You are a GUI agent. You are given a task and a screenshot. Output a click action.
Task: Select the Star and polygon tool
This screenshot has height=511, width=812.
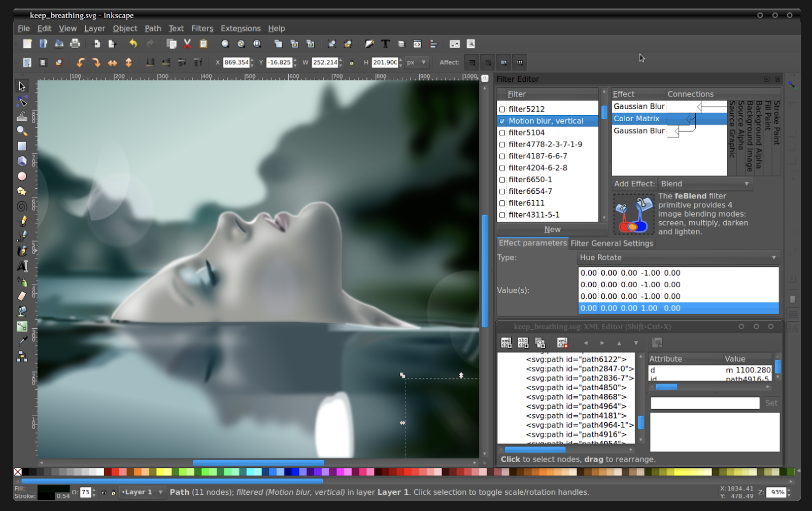22,191
